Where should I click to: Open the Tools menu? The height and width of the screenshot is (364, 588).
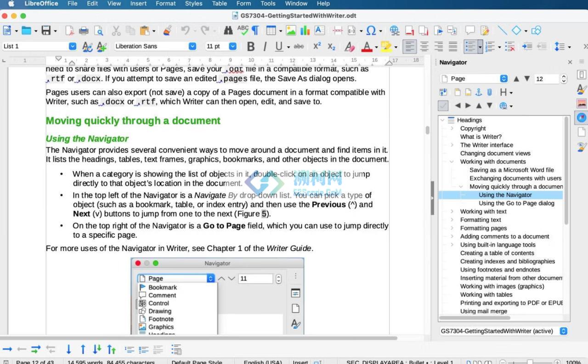[268, 4]
